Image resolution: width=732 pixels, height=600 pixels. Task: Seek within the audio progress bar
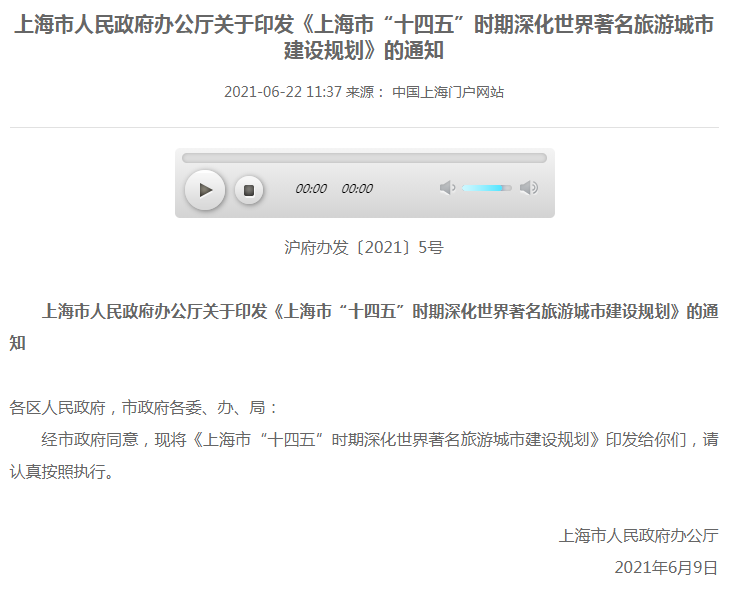point(364,158)
